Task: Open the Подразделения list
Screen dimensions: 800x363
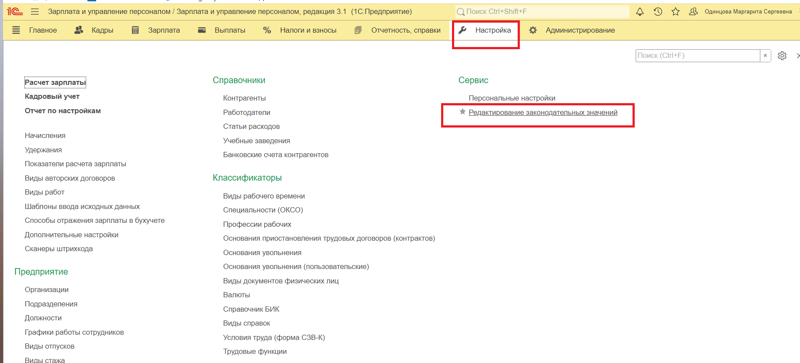Action: pos(51,304)
